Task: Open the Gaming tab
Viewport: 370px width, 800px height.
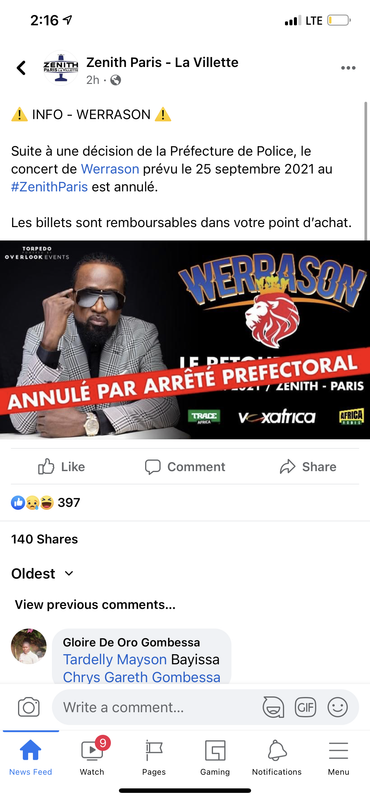Action: tap(215, 757)
